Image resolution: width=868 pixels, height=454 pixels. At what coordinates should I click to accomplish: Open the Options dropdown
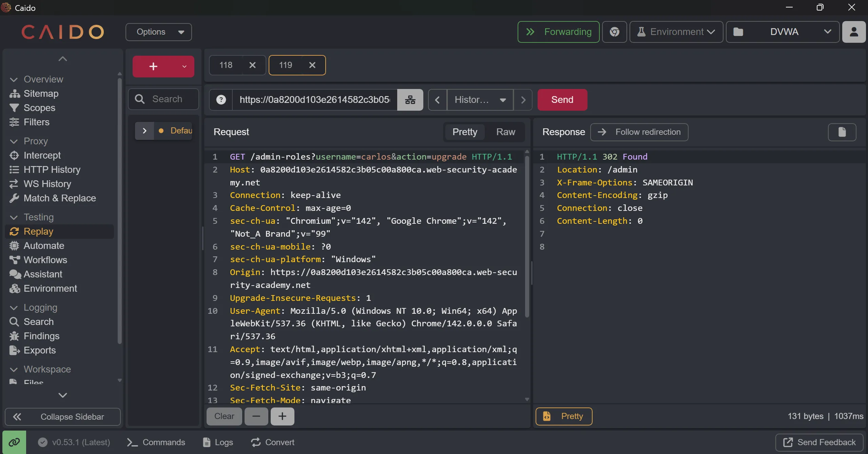click(159, 32)
